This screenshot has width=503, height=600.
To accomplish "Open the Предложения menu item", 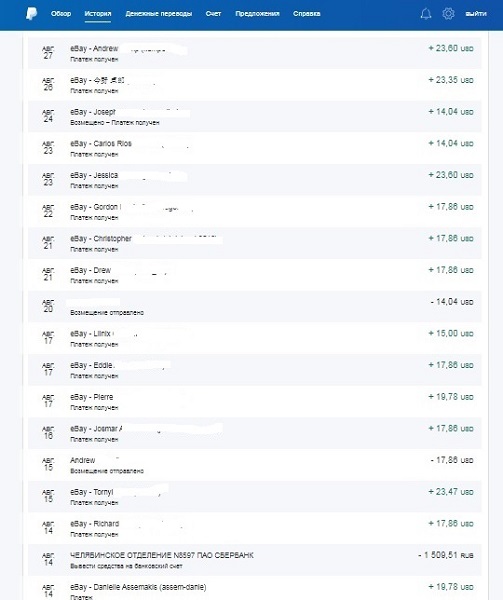I will 257,14.
